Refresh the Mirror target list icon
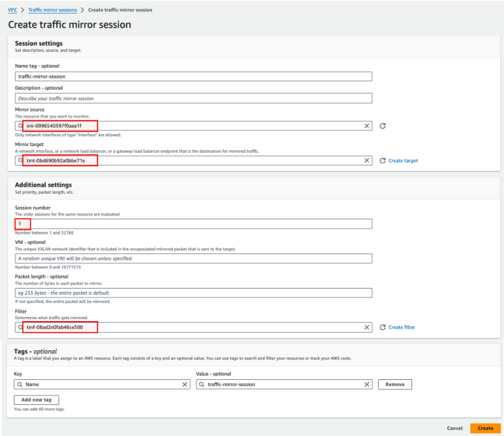 tap(382, 161)
